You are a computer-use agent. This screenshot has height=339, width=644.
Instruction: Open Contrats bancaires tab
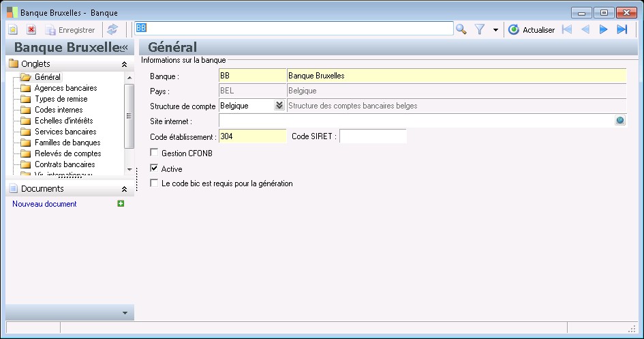(x=65, y=164)
